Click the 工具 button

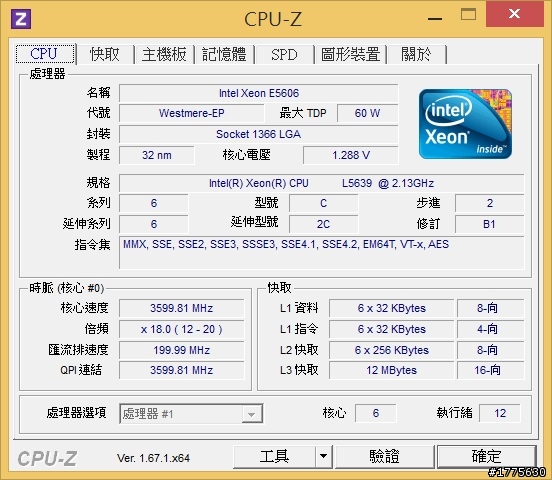coord(274,456)
